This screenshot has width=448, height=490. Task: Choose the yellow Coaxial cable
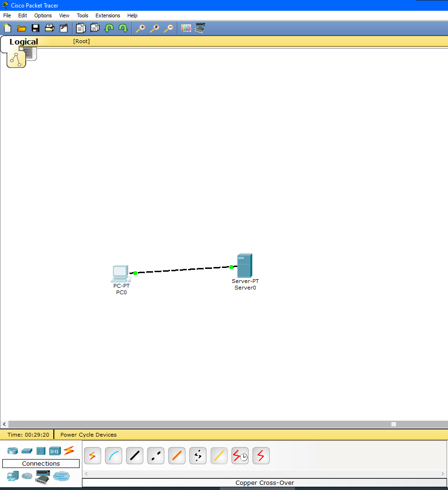pos(219,456)
